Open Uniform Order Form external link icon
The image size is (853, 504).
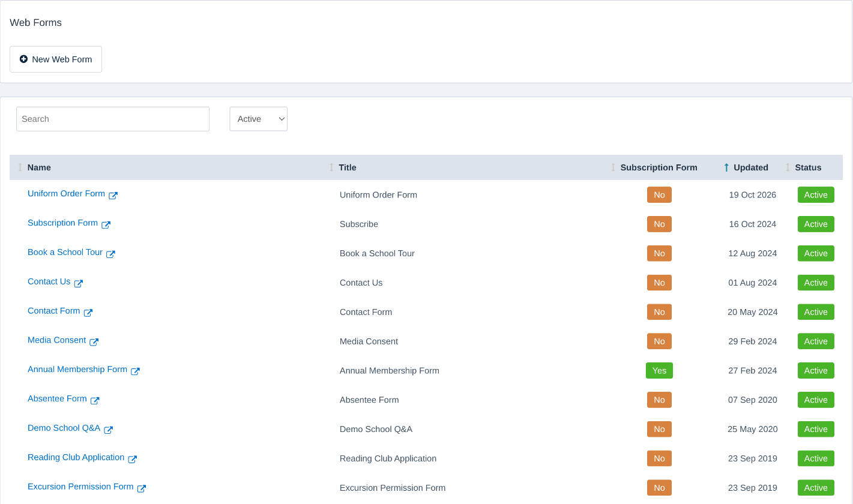tap(113, 196)
